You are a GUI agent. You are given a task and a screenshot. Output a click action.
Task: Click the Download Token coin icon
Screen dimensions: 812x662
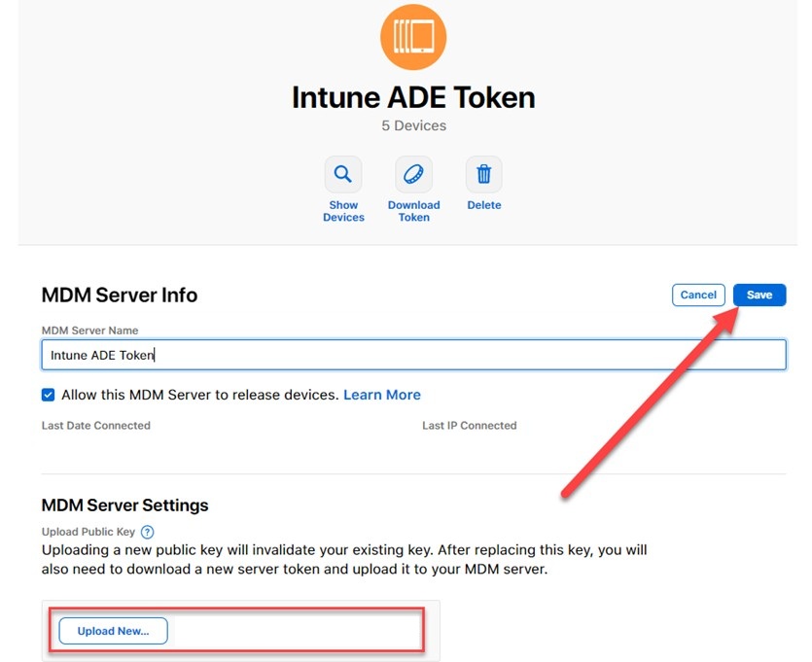click(x=413, y=175)
